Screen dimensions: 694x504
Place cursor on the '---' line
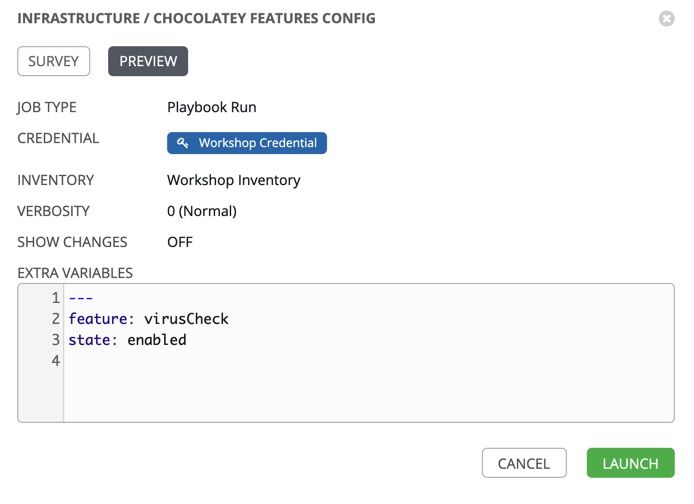[81, 298]
